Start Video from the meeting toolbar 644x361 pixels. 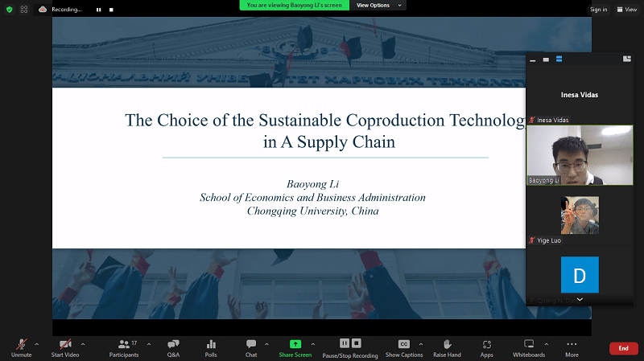click(x=64, y=347)
